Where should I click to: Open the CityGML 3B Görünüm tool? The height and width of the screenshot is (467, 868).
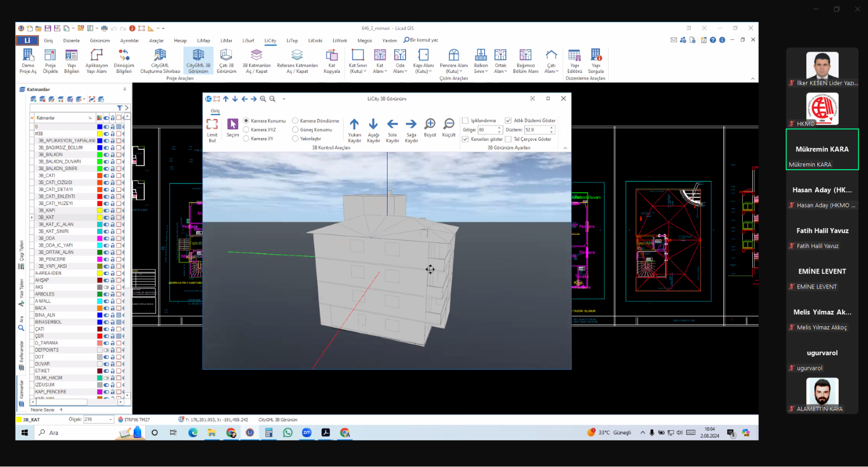click(x=198, y=61)
